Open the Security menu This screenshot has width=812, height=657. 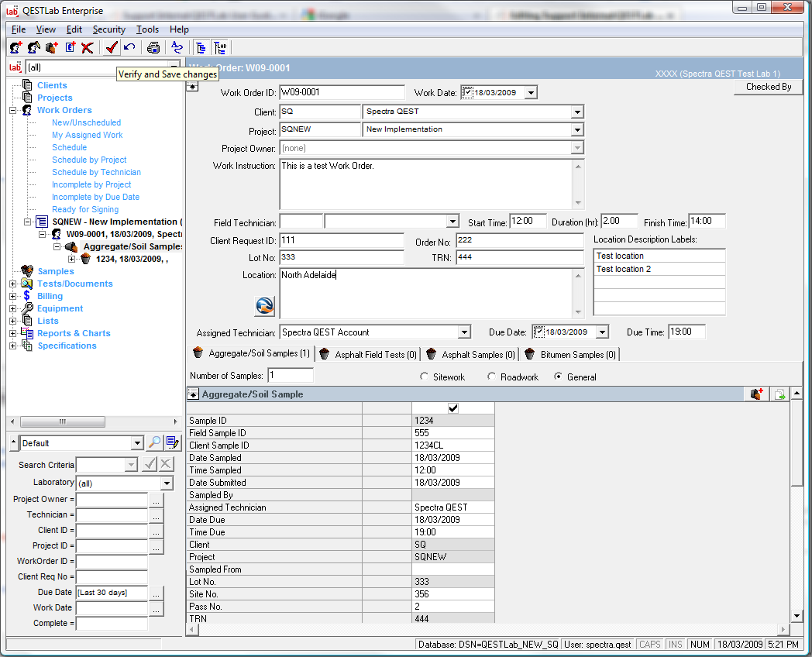coord(108,29)
